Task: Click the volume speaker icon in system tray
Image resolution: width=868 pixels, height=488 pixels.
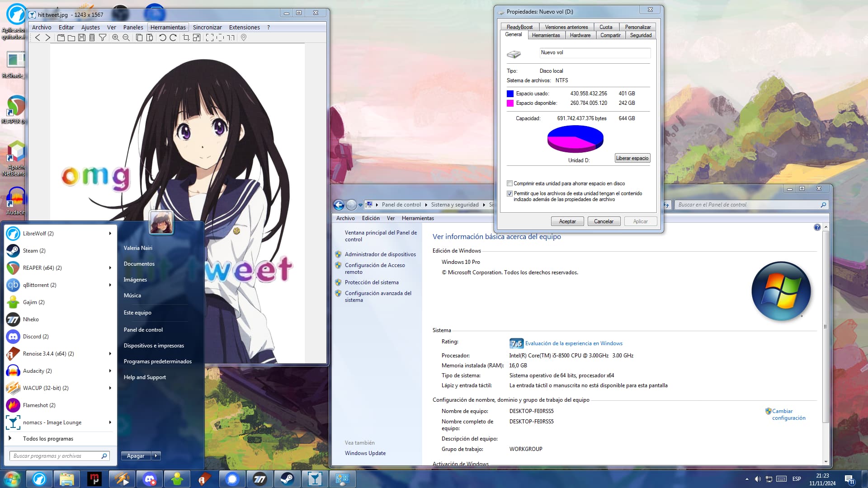Action: [758, 479]
